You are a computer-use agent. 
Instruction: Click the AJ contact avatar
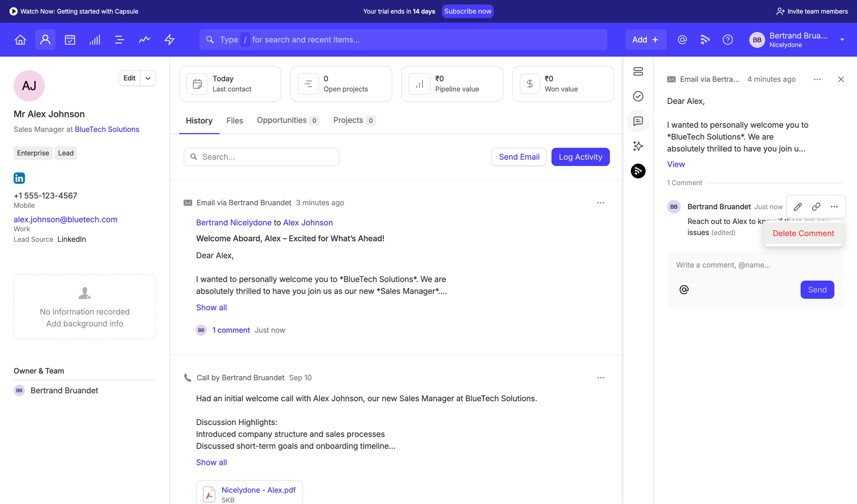(29, 86)
